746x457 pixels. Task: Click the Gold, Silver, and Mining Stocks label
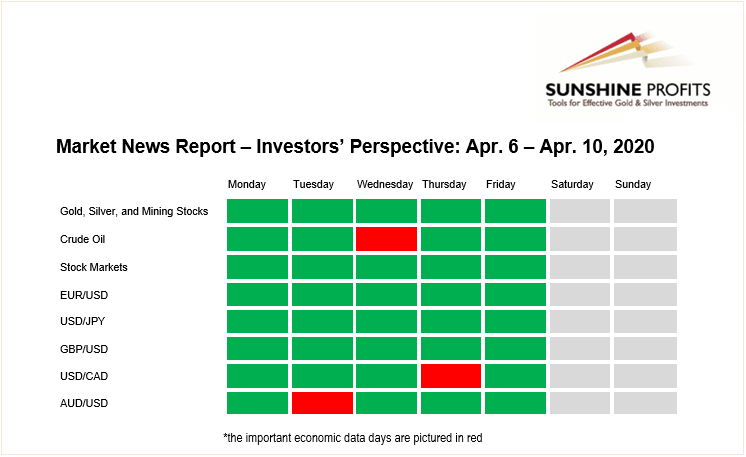coord(134,212)
